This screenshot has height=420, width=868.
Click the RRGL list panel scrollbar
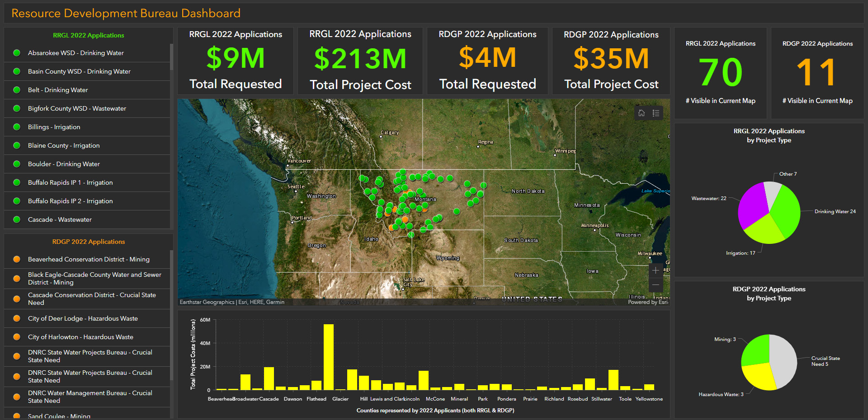tap(171, 57)
